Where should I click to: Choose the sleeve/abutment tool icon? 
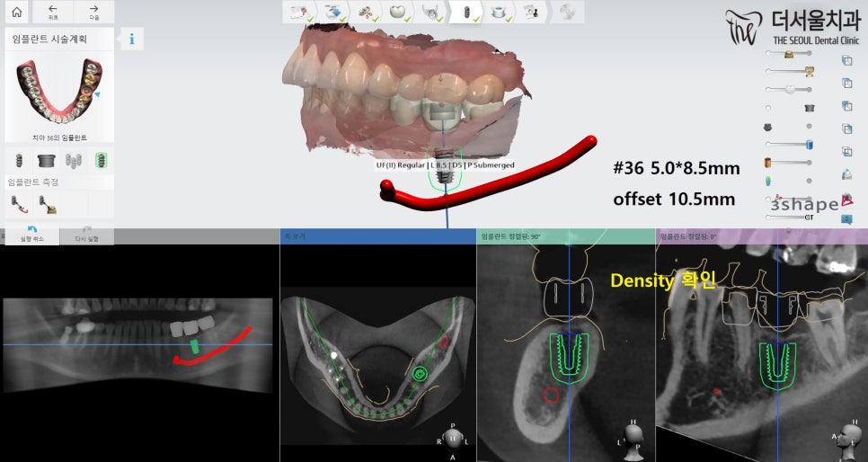click(47, 161)
